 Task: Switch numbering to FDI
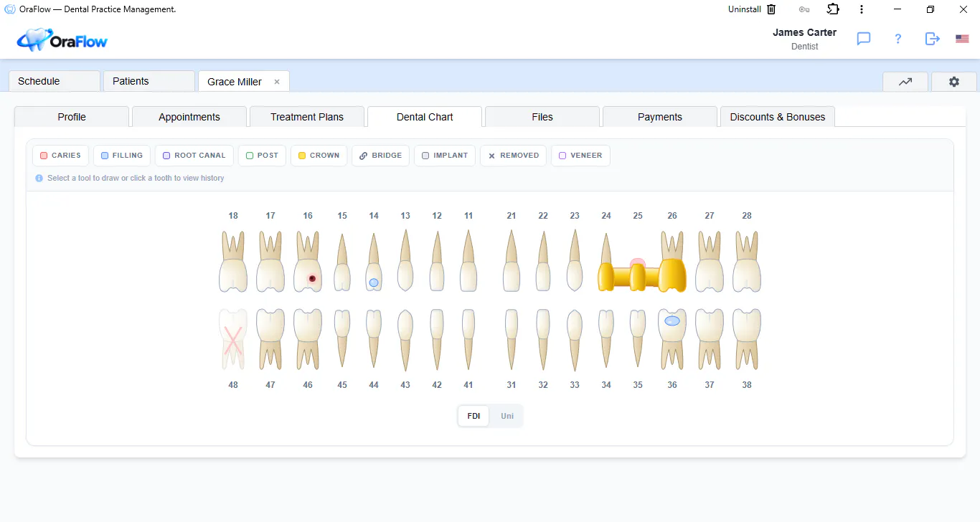[473, 416]
